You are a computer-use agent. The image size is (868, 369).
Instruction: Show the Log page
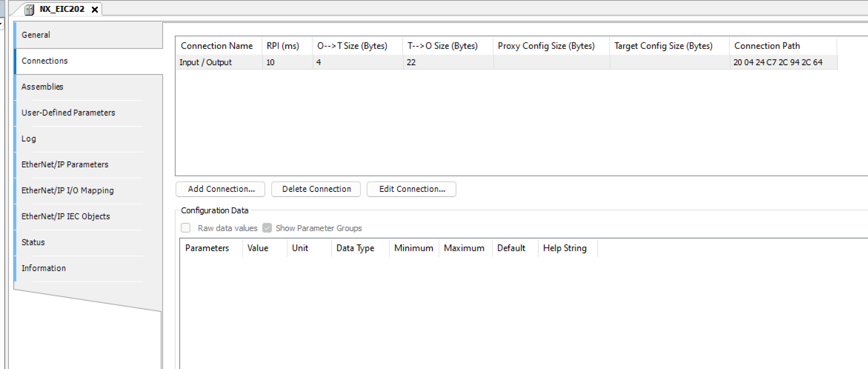pyautogui.click(x=29, y=139)
